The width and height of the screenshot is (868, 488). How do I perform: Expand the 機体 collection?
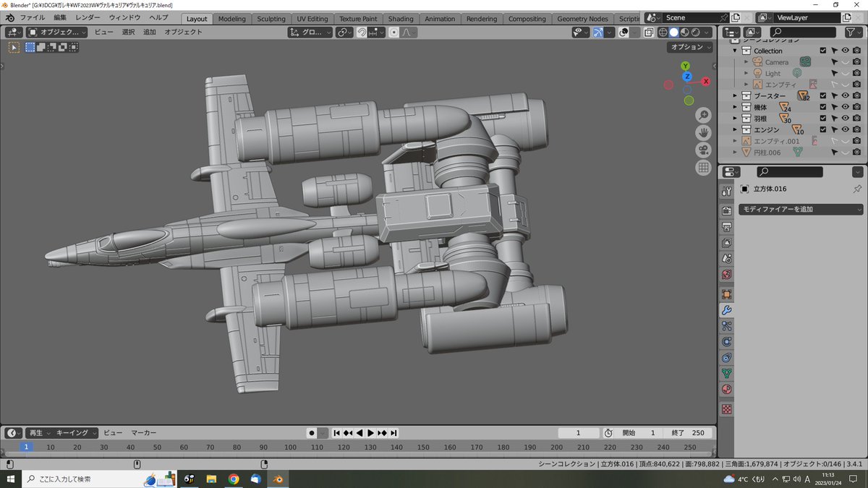point(735,107)
